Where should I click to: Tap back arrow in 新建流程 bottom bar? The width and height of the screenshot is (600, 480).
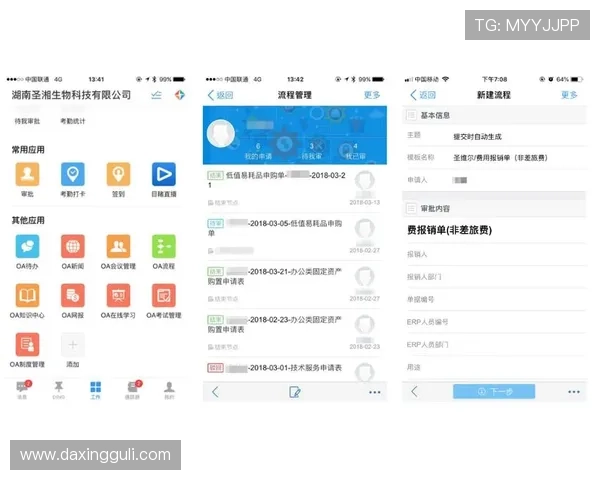[414, 392]
